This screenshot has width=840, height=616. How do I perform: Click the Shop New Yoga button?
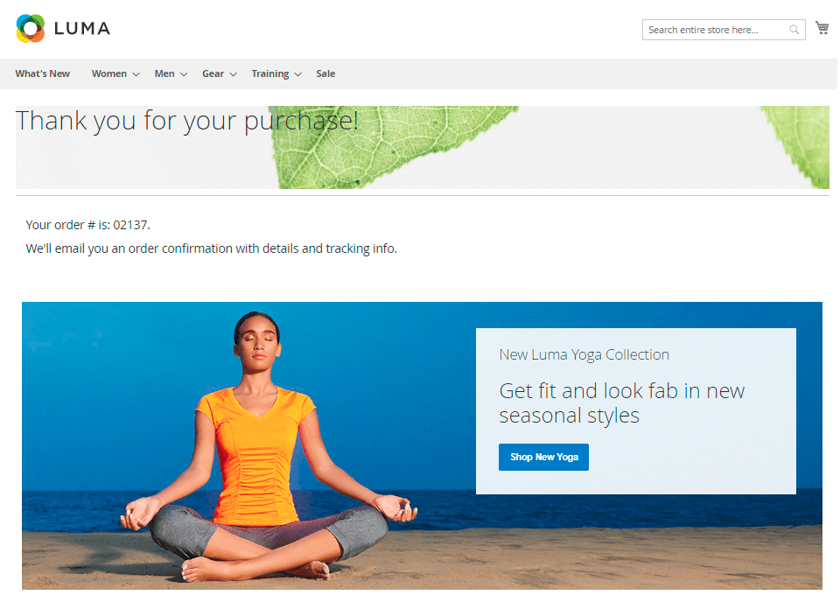click(543, 457)
